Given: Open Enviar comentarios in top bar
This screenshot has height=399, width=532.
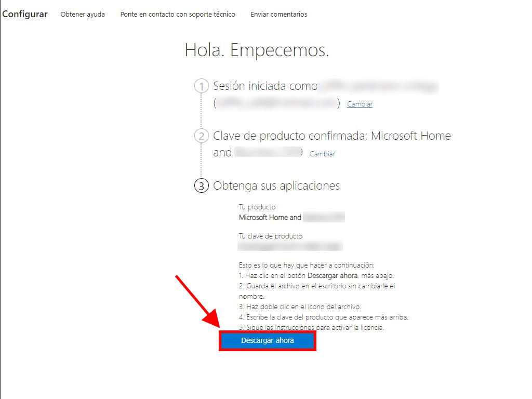Looking at the screenshot, I should [x=279, y=14].
